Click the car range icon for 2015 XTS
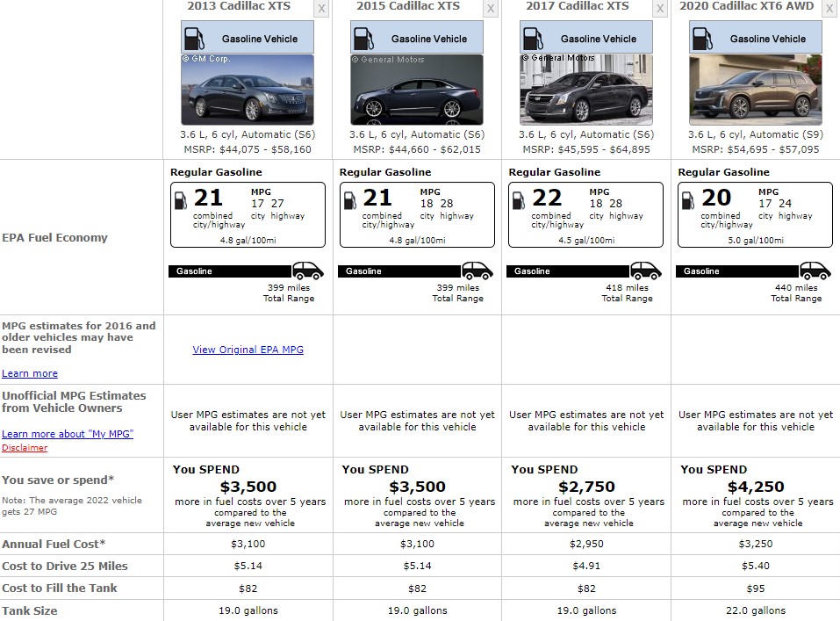 point(477,271)
